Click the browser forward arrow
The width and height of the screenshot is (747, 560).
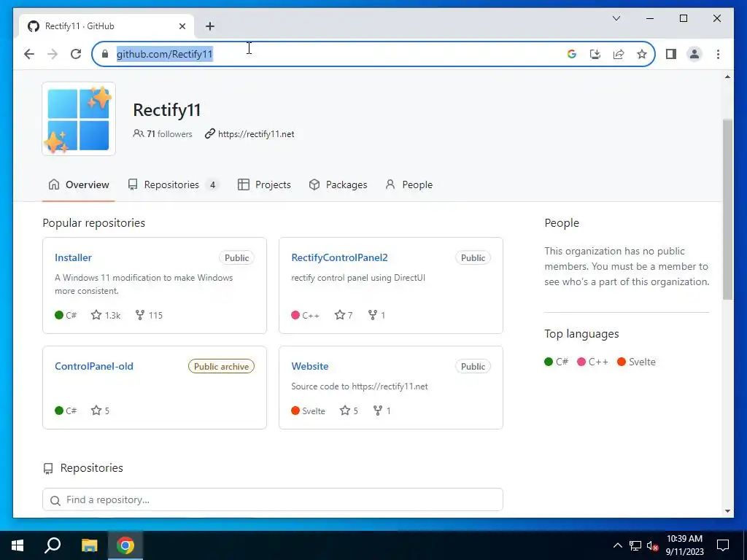tap(53, 54)
